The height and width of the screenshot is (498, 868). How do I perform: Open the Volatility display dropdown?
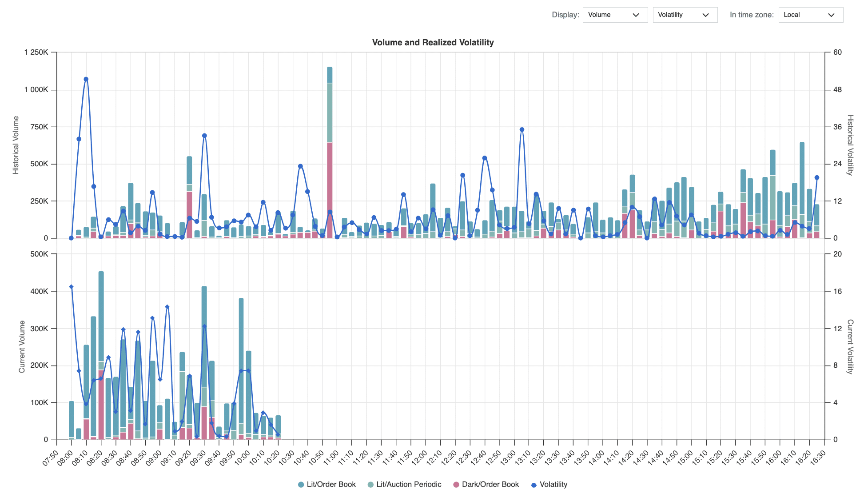click(x=685, y=15)
